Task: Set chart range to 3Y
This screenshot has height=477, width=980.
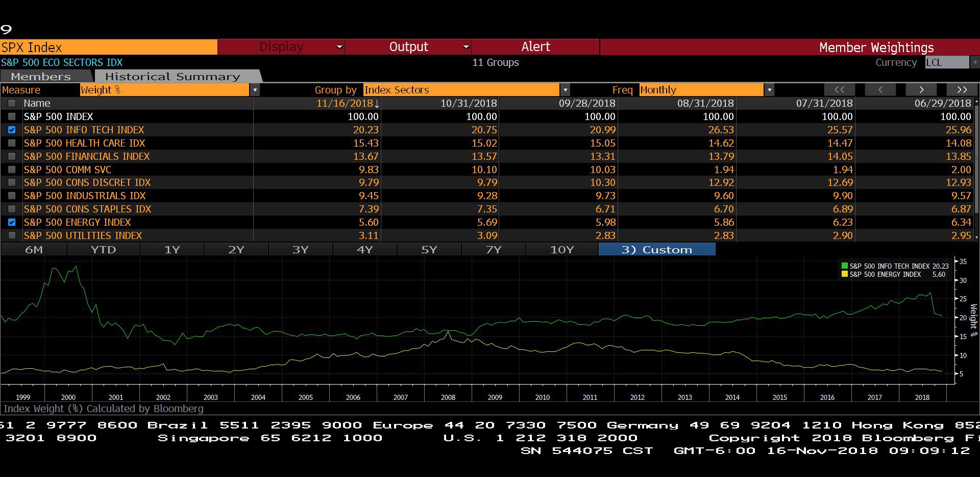Action: pyautogui.click(x=301, y=250)
